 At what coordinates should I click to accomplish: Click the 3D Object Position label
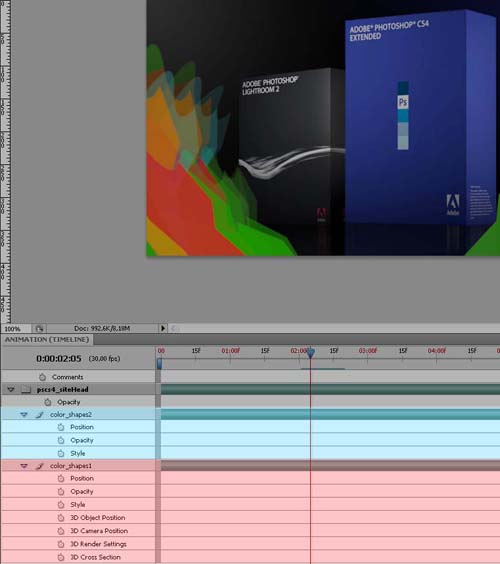coord(97,518)
